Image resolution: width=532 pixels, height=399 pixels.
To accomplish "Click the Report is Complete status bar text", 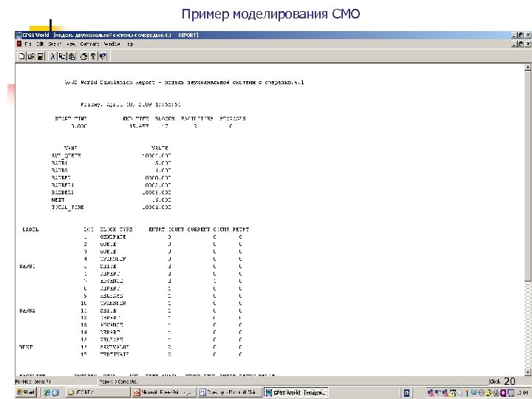I will (118, 381).
